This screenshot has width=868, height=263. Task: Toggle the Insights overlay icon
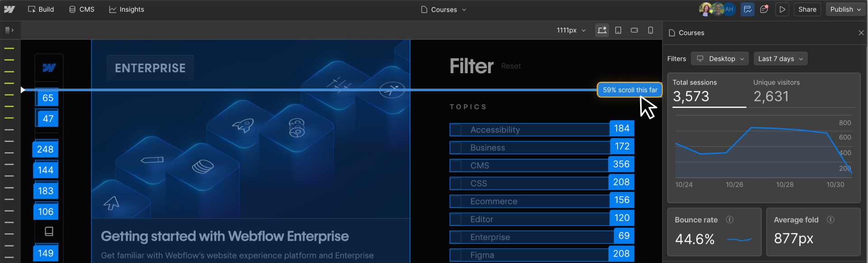(747, 9)
